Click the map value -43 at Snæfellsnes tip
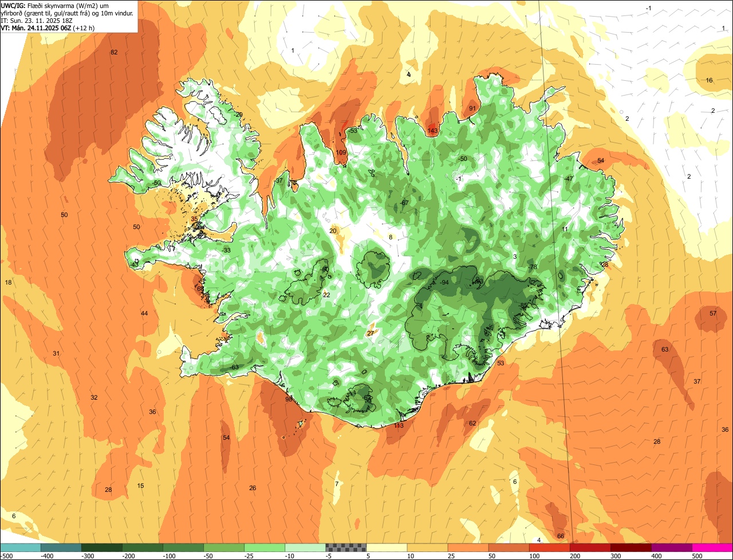 (x=134, y=265)
